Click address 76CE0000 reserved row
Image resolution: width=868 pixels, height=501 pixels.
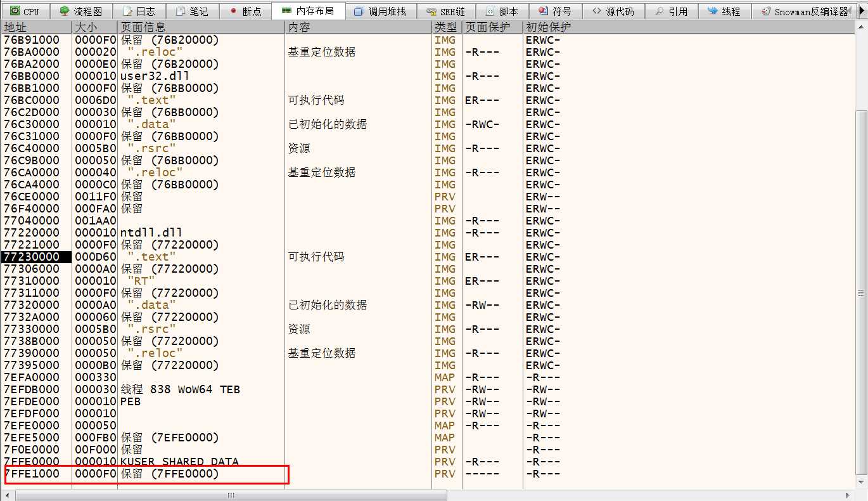[32, 197]
